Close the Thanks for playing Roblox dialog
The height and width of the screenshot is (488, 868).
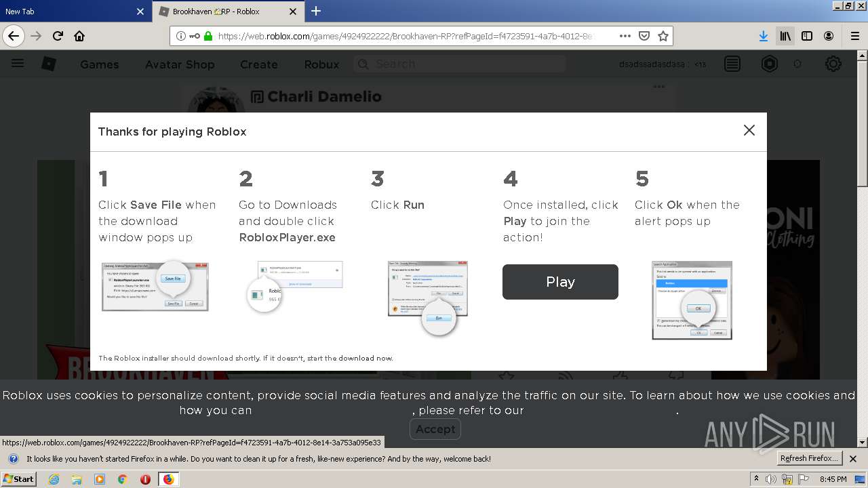pyautogui.click(x=749, y=130)
